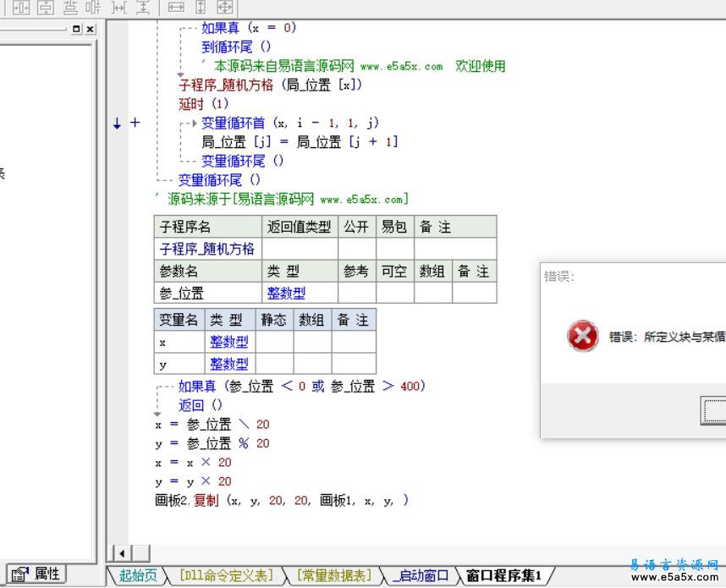This screenshot has height=588, width=726.
Task: Click the 易包 cell of 子程序_随机方格
Action: coord(394,249)
